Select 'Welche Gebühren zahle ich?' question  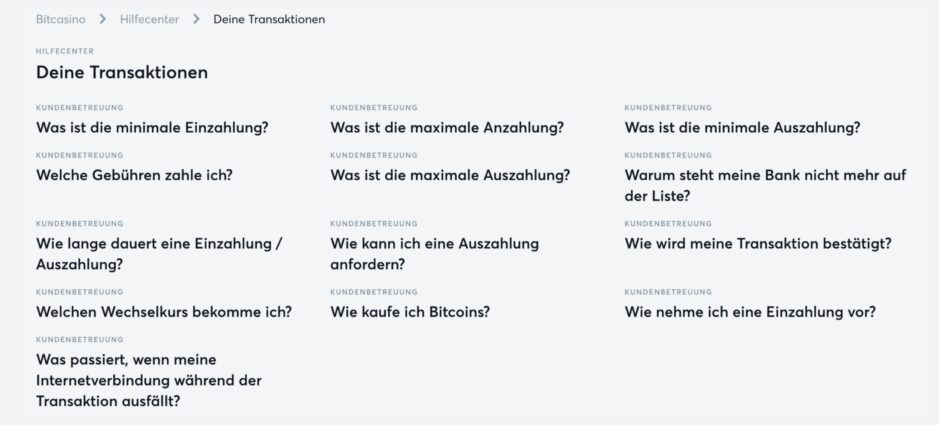pos(134,175)
